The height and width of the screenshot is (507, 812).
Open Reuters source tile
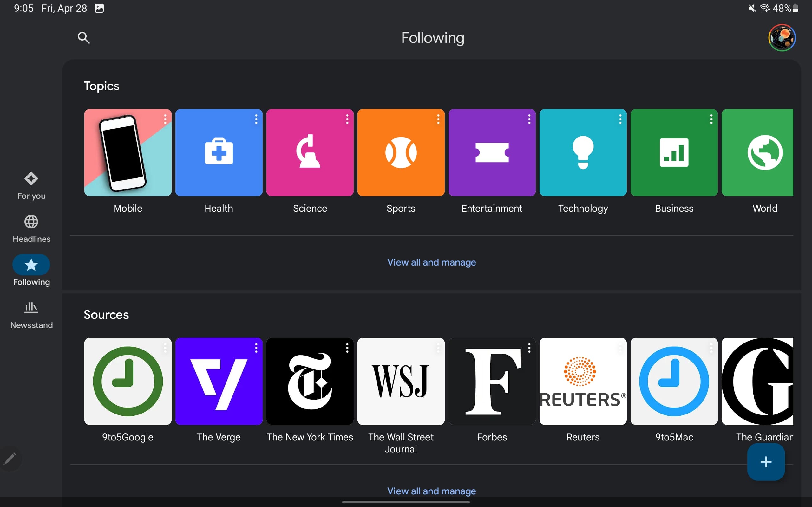coord(583,381)
